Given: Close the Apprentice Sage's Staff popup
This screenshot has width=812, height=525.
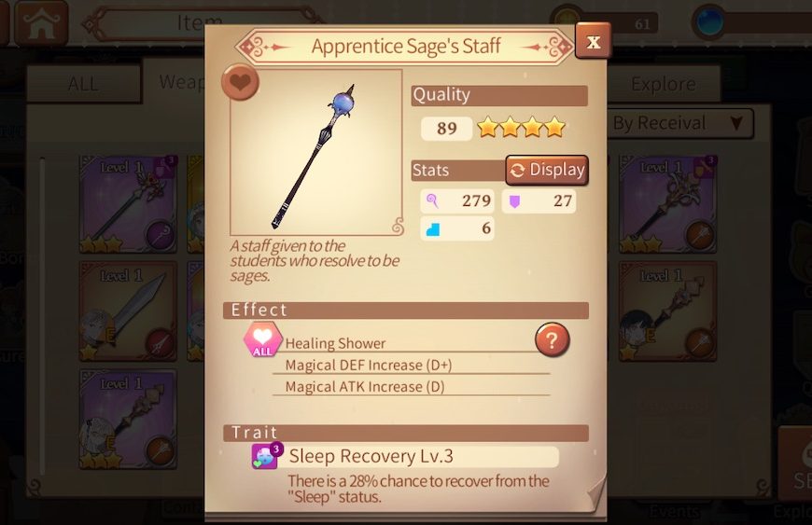Looking at the screenshot, I should point(593,41).
